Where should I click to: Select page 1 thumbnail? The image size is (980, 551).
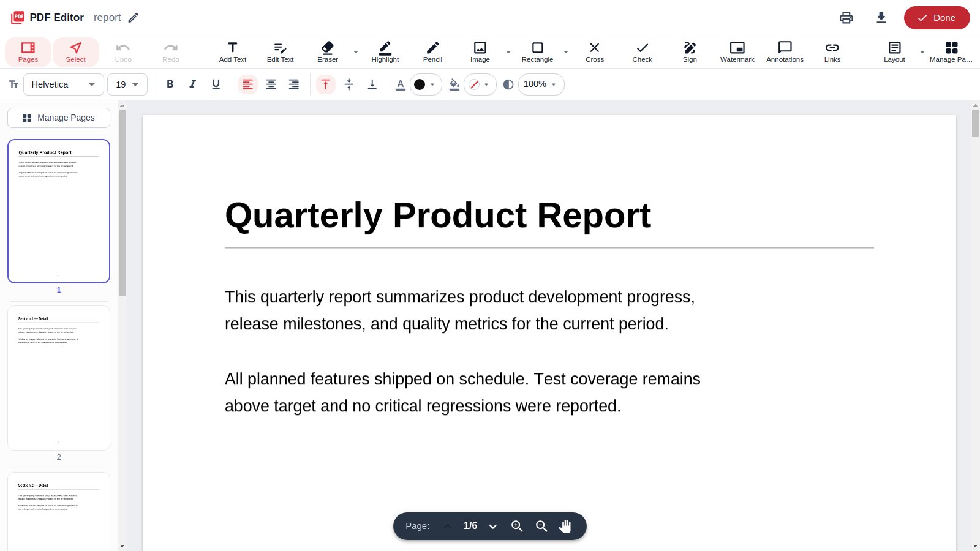coord(59,211)
